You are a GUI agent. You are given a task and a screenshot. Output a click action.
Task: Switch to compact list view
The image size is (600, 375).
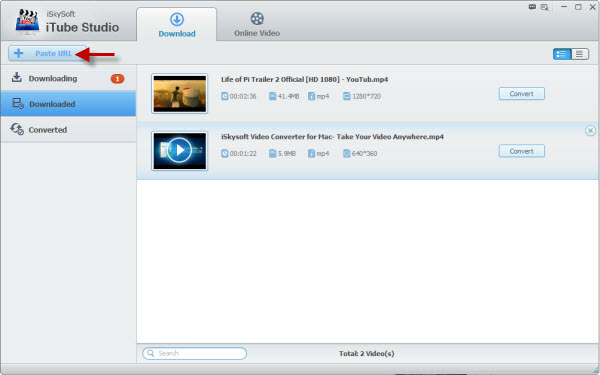580,54
